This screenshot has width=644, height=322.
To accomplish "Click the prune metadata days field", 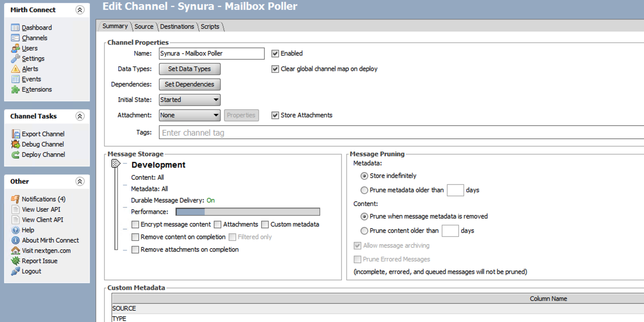I will pos(455,190).
